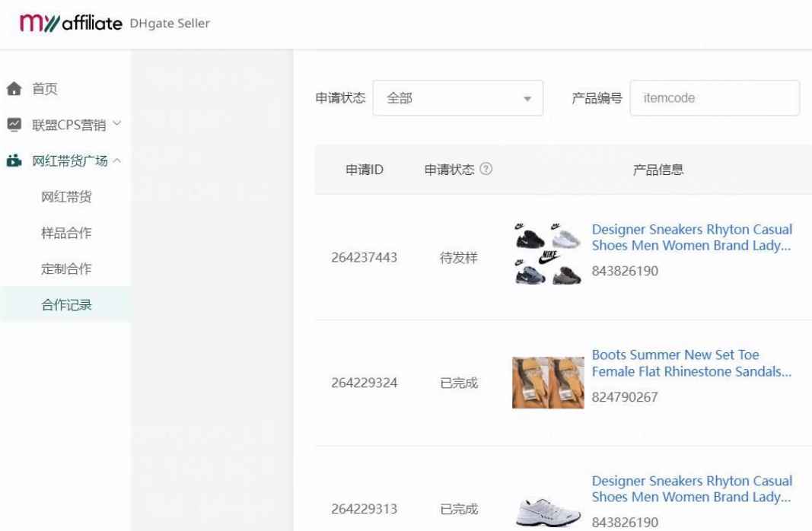The image size is (812, 531).
Task: Open 联盟CPS营销 menu item
Action: click(x=69, y=125)
